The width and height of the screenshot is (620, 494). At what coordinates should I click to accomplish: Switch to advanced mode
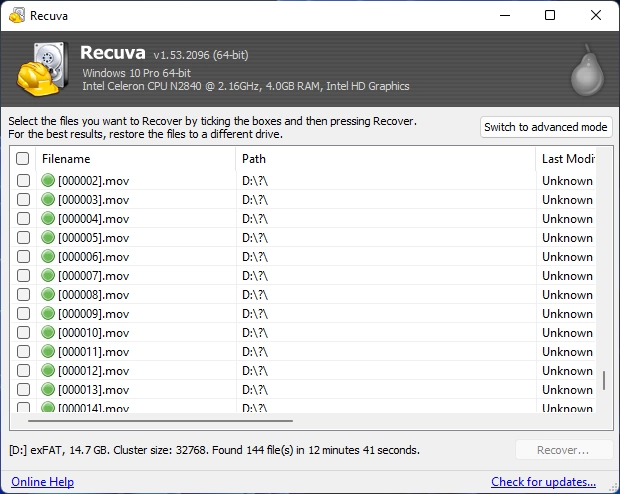[x=545, y=127]
